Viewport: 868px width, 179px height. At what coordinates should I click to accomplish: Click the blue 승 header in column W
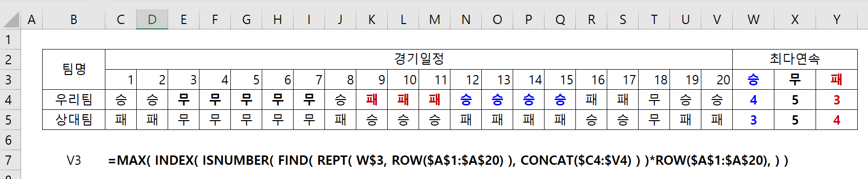tap(753, 79)
